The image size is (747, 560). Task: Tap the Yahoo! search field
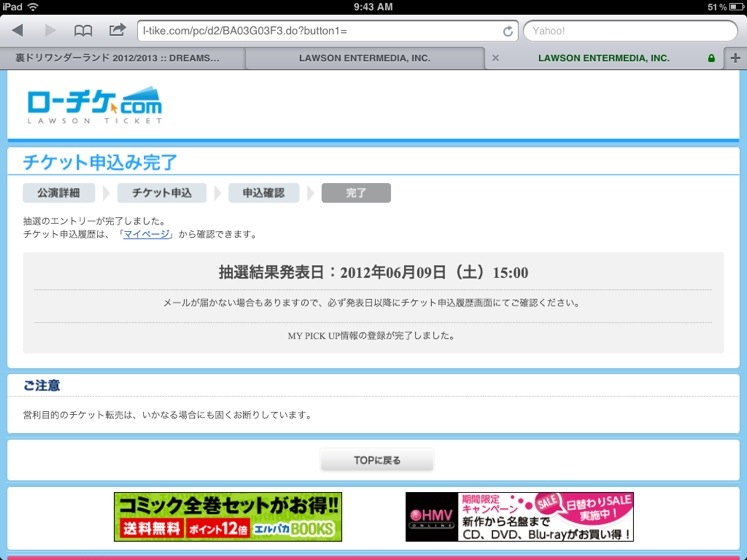coord(628,31)
